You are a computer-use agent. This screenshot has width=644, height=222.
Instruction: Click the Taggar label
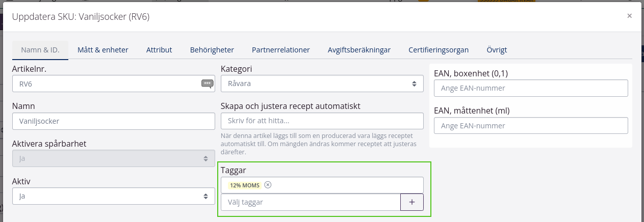pyautogui.click(x=234, y=171)
